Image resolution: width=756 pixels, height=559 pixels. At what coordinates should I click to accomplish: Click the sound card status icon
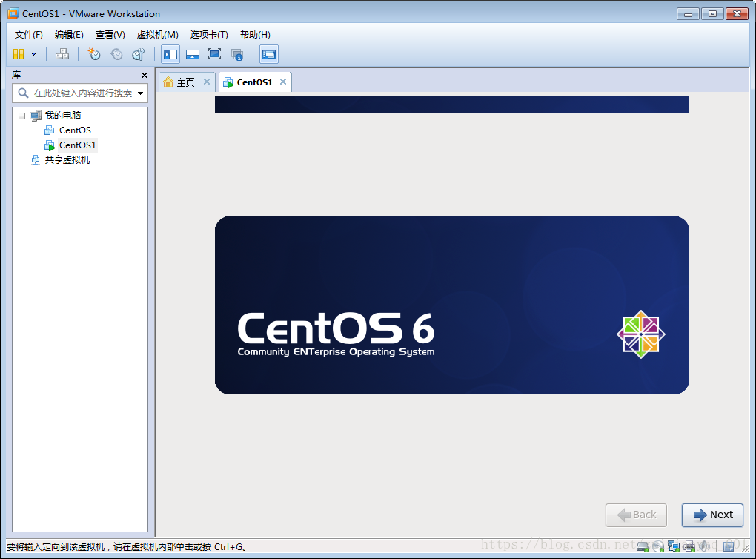[704, 546]
